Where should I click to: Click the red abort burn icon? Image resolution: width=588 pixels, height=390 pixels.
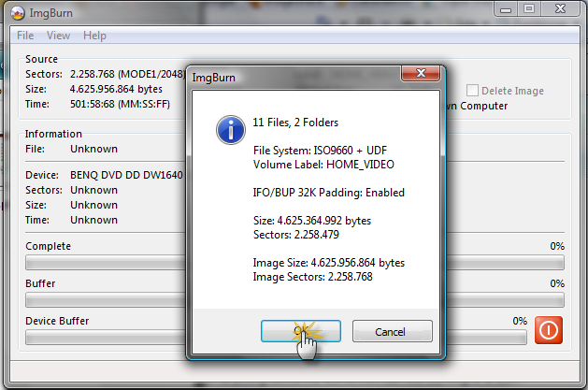tap(548, 330)
